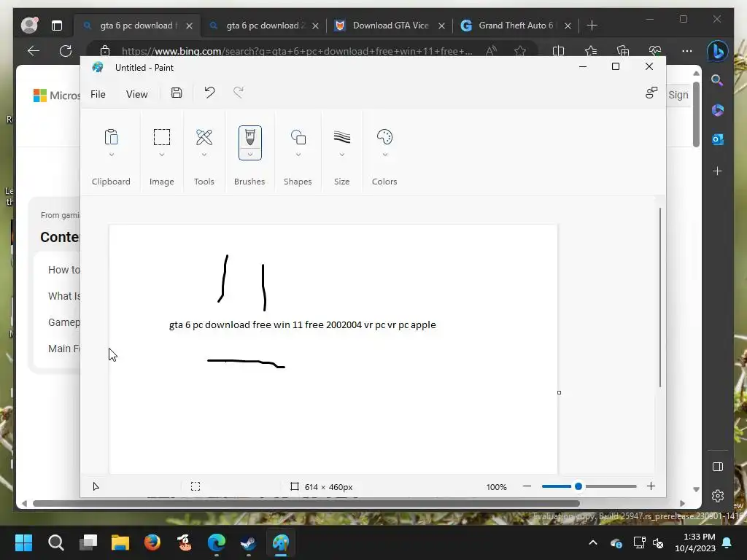This screenshot has height=560, width=747.
Task: Launch Firefox from the taskbar
Action: [x=152, y=542]
